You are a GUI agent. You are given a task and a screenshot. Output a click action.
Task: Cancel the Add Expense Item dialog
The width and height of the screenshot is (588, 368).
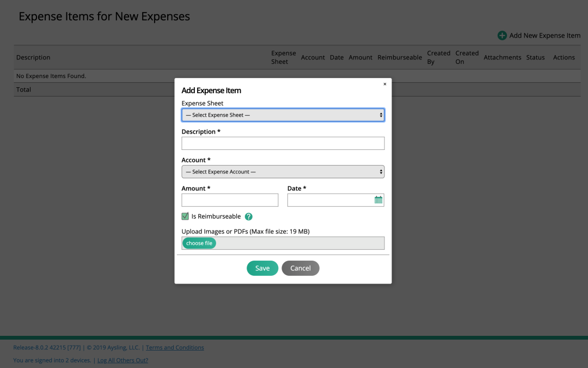tap(301, 268)
